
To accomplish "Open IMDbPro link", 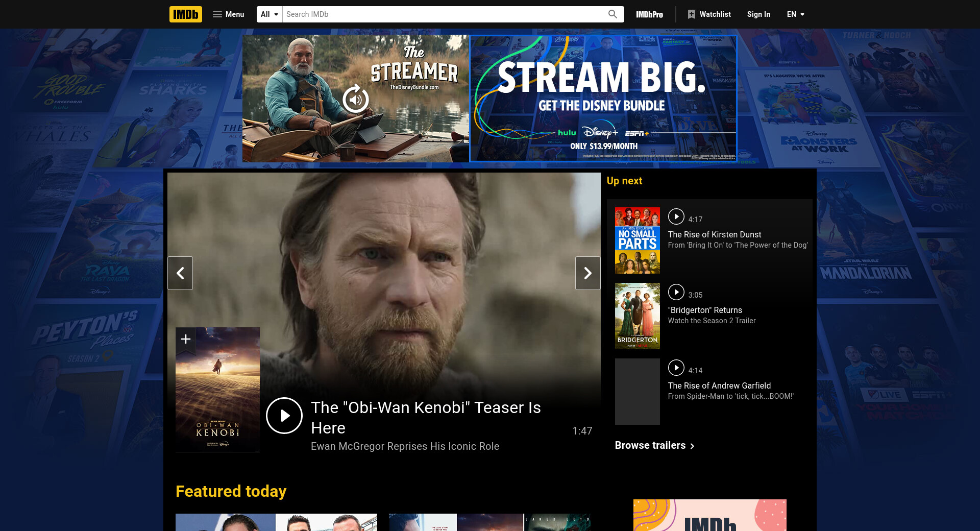I will (x=649, y=14).
